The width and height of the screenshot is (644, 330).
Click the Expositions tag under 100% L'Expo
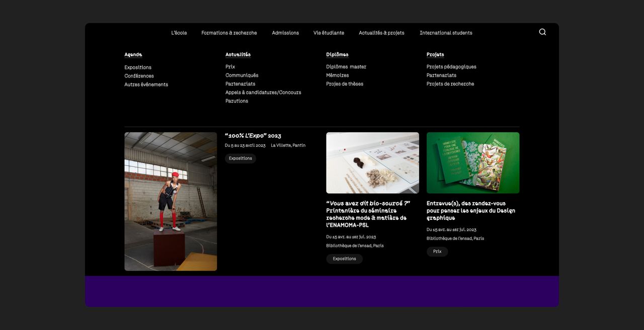pyautogui.click(x=240, y=158)
